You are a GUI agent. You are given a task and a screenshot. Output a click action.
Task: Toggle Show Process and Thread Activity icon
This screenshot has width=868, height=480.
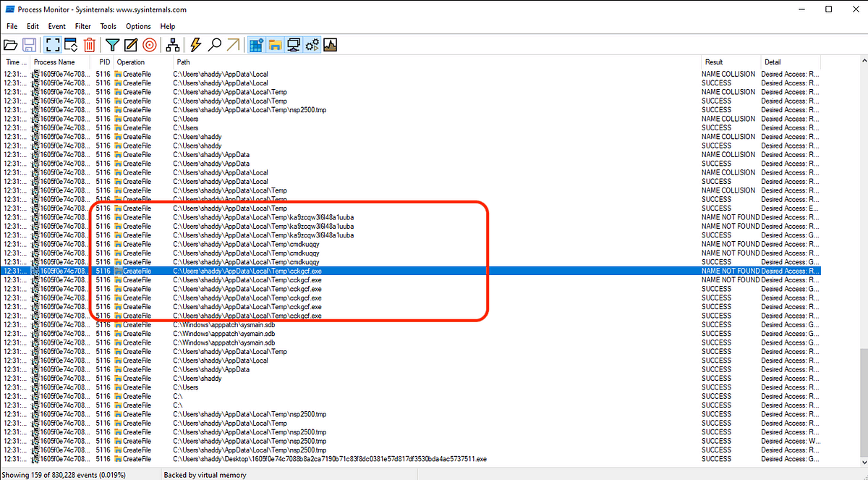pos(312,45)
